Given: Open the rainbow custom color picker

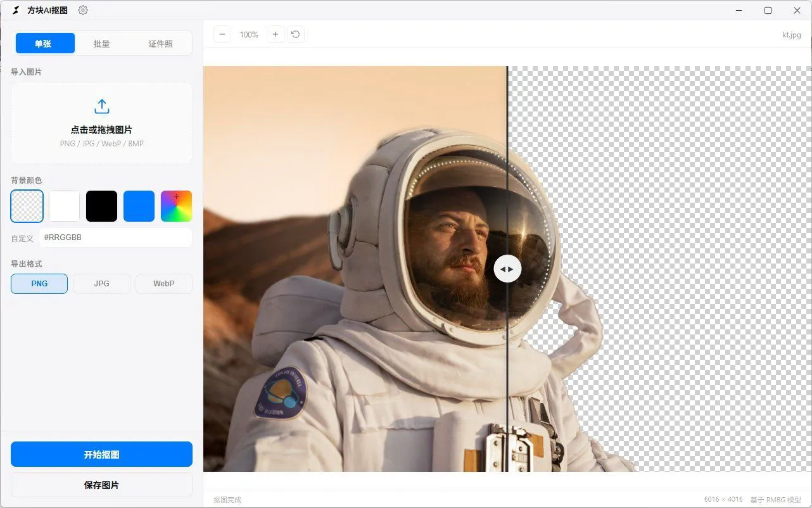Looking at the screenshot, I should (177, 206).
